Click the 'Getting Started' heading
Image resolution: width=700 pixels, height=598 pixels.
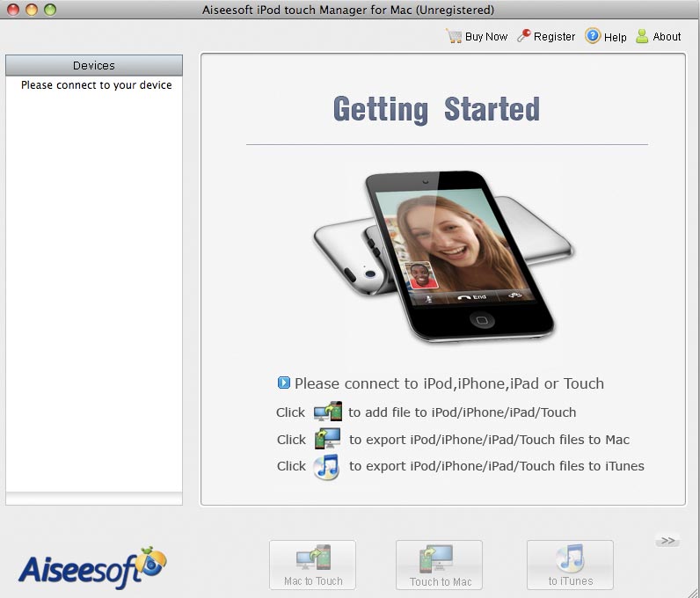click(x=436, y=109)
